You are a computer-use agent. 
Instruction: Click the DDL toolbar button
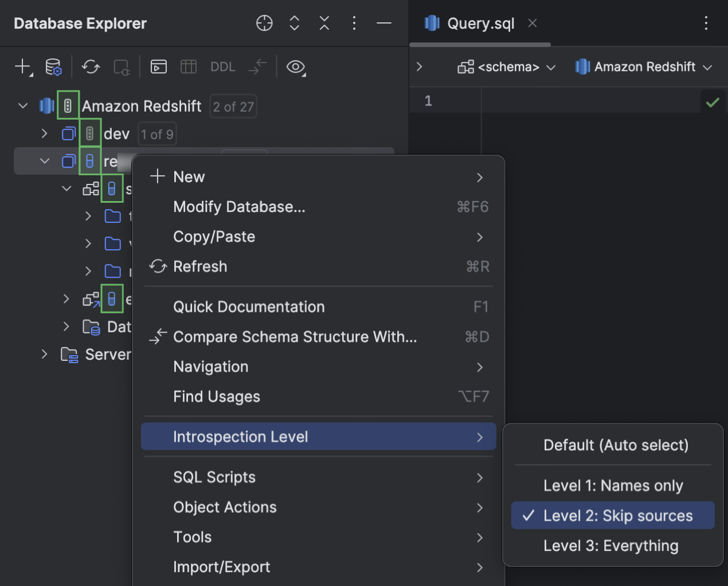tap(222, 66)
